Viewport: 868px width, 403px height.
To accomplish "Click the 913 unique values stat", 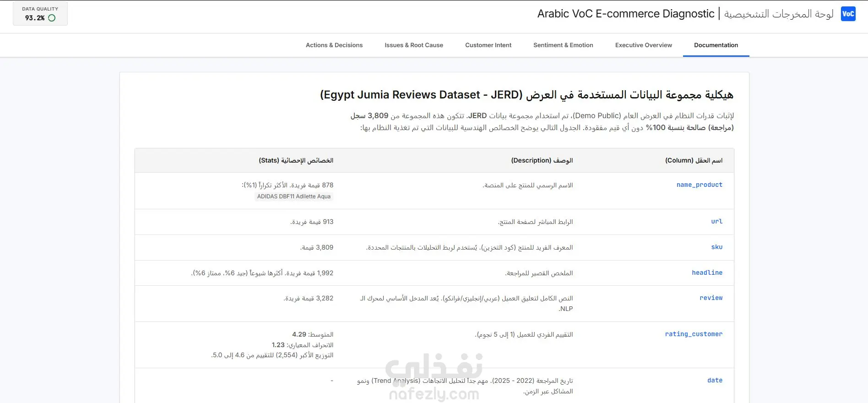I will [x=312, y=222].
